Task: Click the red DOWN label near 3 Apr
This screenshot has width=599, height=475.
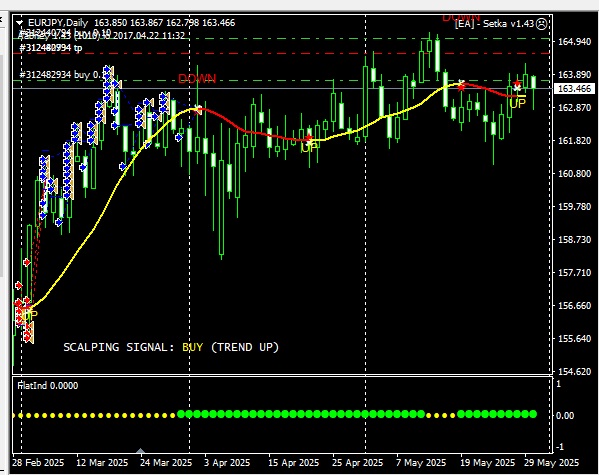Action: tap(197, 79)
